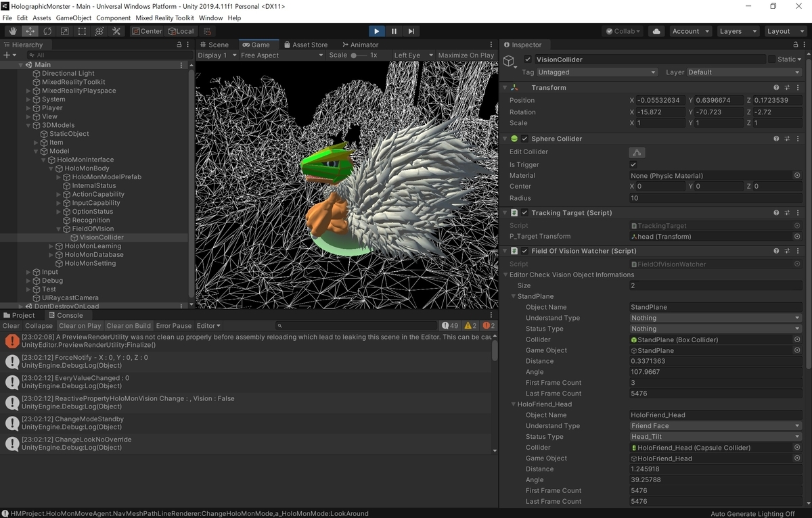
Task: Toggle the grid snapping icon in toolbar
Action: tap(207, 31)
